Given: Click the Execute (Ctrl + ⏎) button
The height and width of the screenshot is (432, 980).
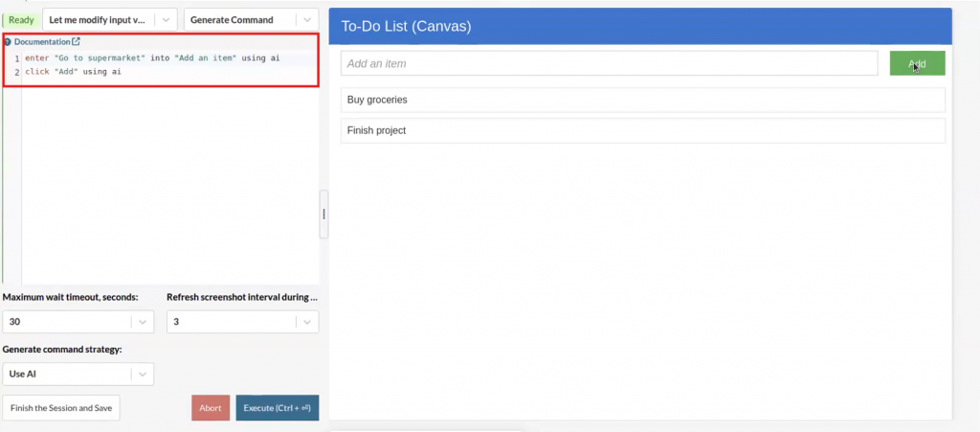Looking at the screenshot, I should 277,408.
